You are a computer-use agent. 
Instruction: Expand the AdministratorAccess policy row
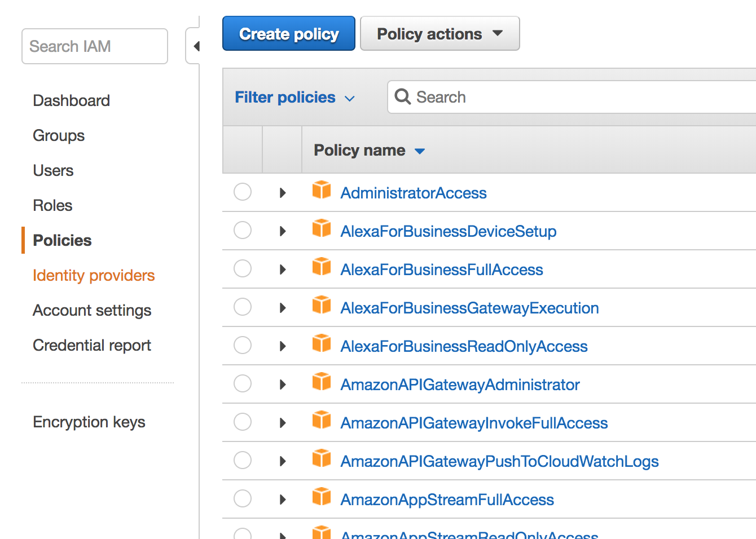(x=283, y=193)
